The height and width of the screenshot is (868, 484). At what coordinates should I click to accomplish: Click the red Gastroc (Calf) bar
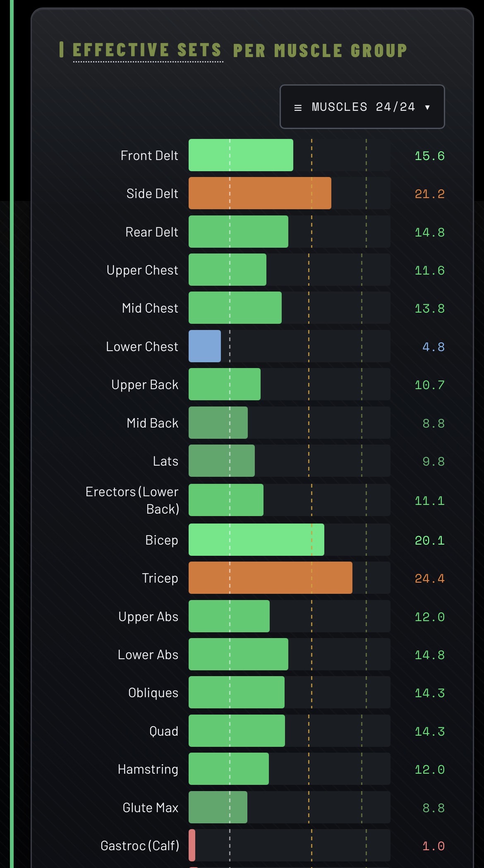pos(192,845)
